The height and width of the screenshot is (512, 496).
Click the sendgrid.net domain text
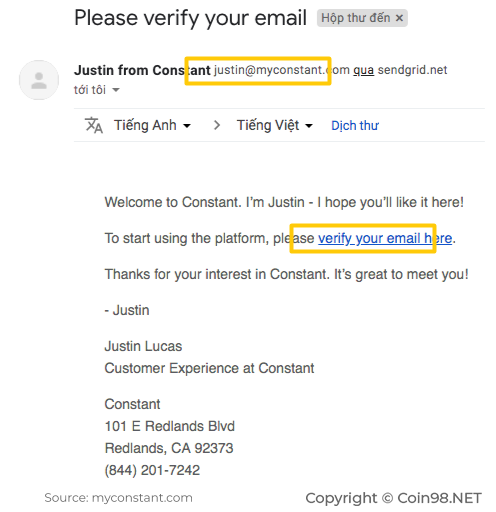pos(412,70)
